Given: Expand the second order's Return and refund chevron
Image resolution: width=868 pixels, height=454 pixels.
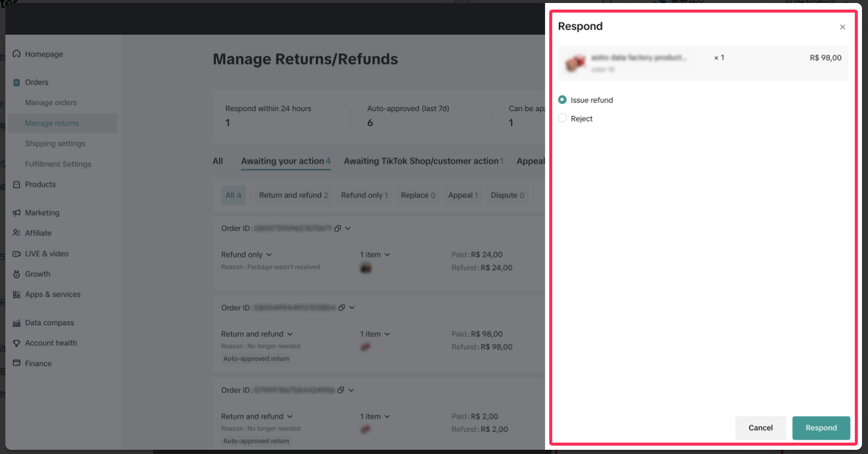Looking at the screenshot, I should (x=290, y=334).
